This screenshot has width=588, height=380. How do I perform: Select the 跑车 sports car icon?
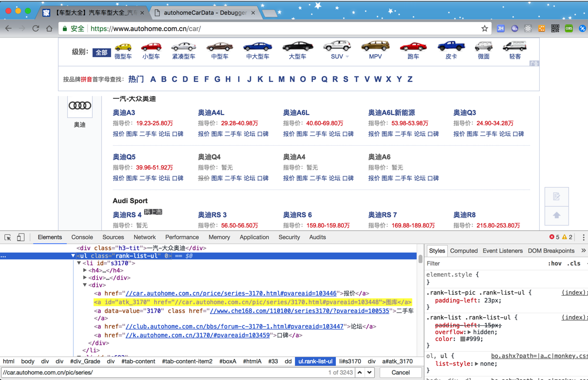click(413, 47)
